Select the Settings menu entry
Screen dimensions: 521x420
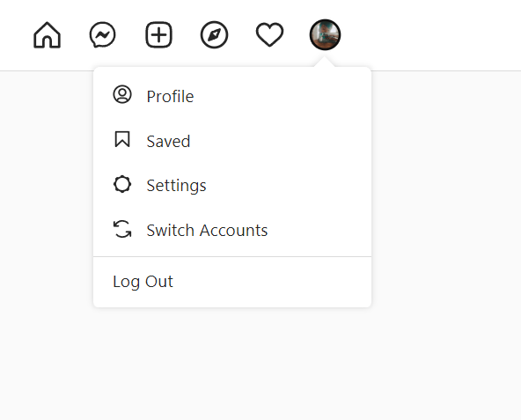pyautogui.click(x=232, y=185)
